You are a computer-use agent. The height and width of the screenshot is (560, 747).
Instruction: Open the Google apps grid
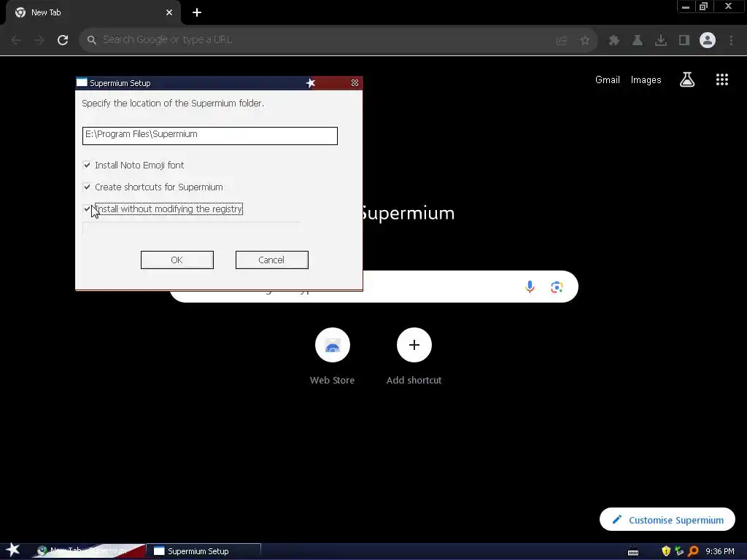722,79
